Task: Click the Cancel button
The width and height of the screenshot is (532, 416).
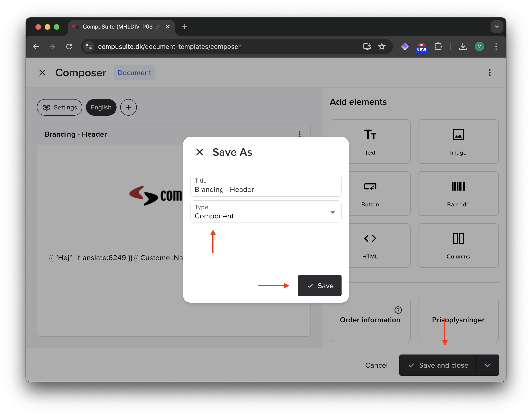Action: [376, 365]
